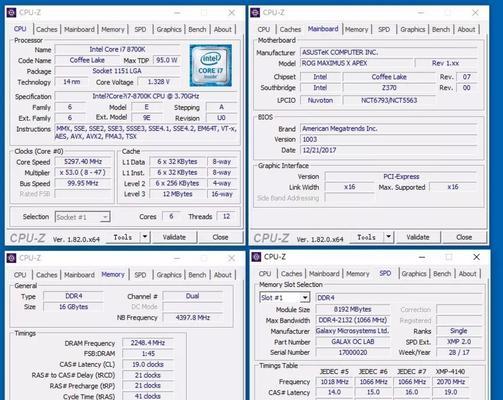Switch to Mainboard tab in the SPD window

click(324, 274)
